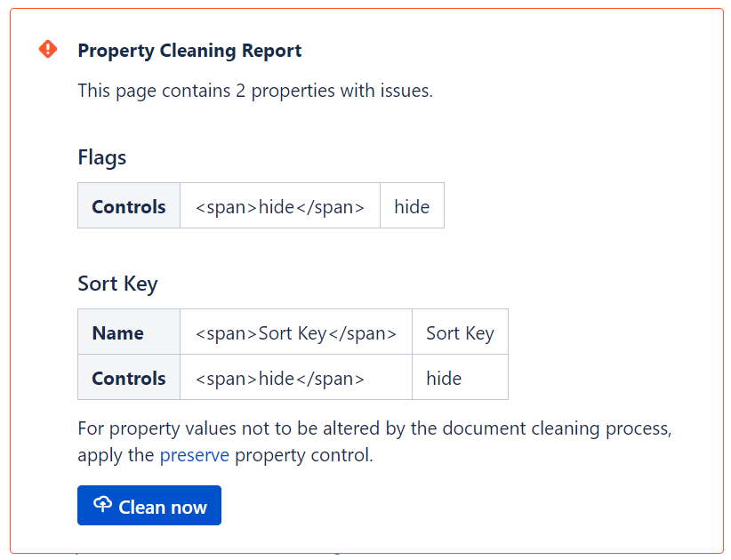
Task: Click the Controls header in Flags table
Action: coord(129,206)
